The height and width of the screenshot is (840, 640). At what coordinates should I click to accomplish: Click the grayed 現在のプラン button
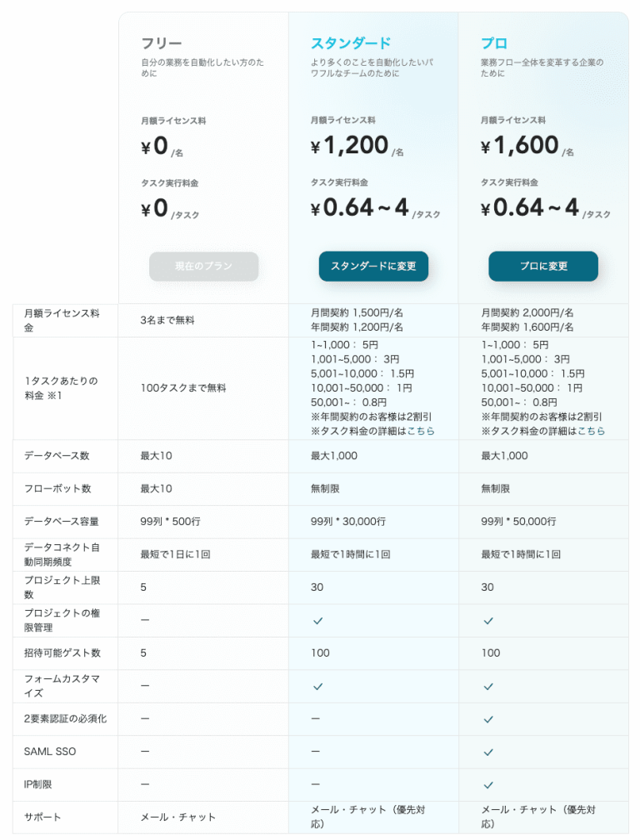tap(203, 266)
